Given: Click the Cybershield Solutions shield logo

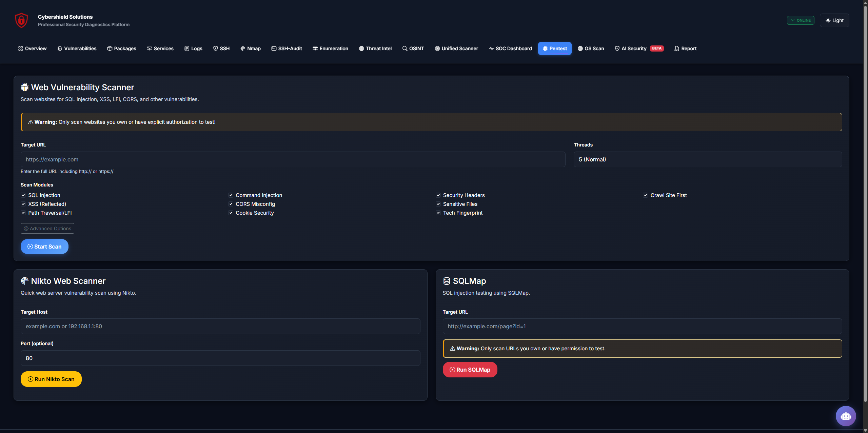Looking at the screenshot, I should click(x=21, y=20).
